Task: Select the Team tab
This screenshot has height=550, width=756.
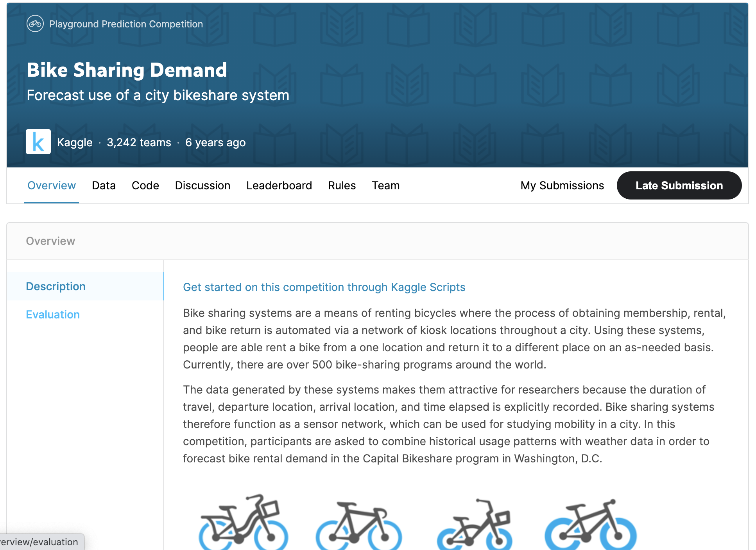Action: (x=386, y=185)
